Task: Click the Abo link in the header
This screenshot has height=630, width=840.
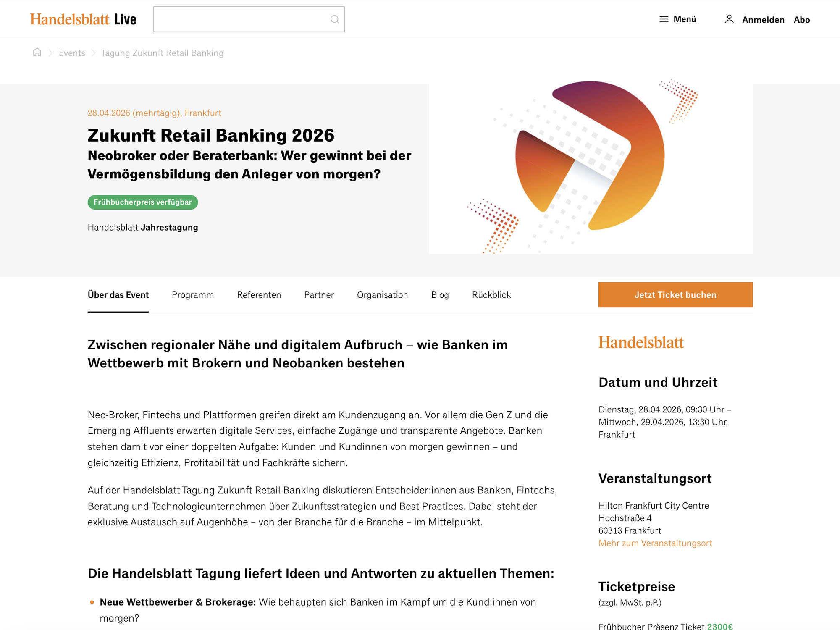Action: [803, 19]
